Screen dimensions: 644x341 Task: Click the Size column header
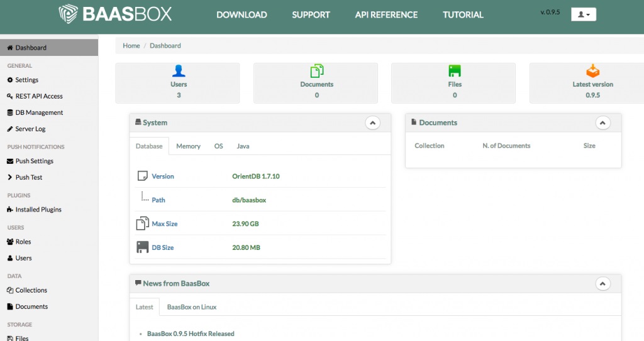[589, 146]
